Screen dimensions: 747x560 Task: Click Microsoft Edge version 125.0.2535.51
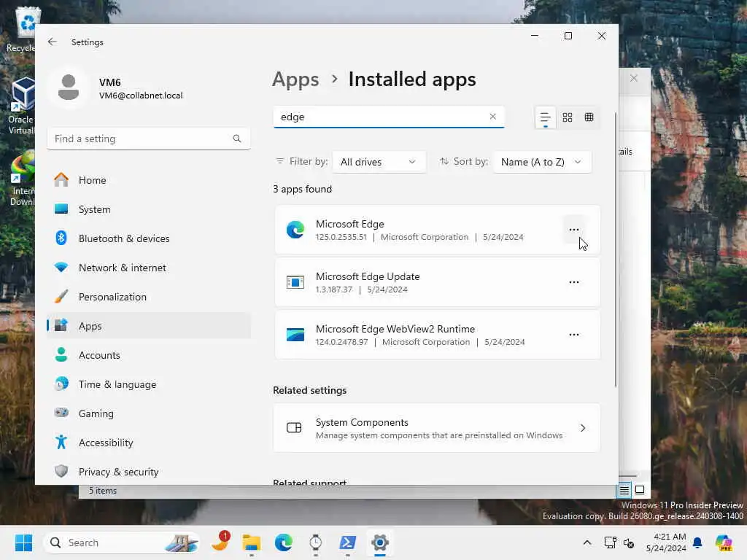click(x=341, y=237)
